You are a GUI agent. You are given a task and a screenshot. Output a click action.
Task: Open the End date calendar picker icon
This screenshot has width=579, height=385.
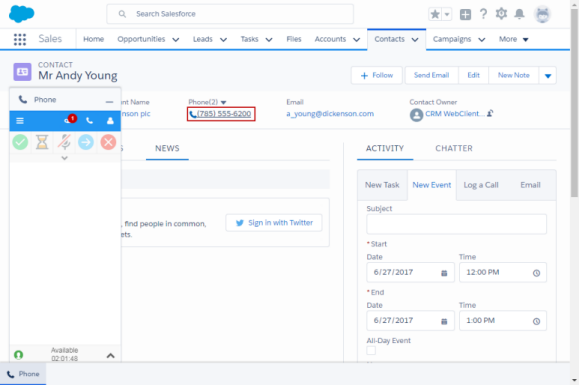pyautogui.click(x=444, y=321)
